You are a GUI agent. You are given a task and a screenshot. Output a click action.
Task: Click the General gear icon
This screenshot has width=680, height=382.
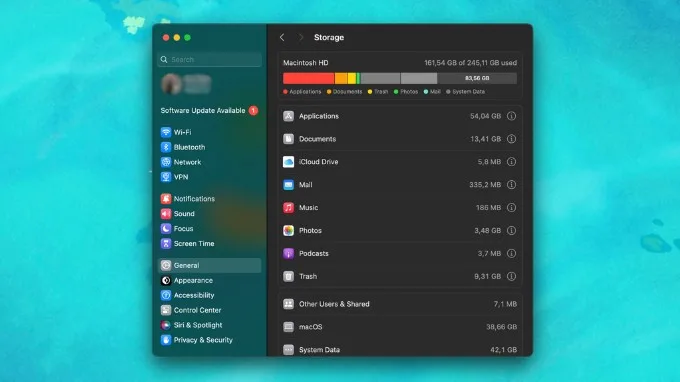(x=166, y=265)
